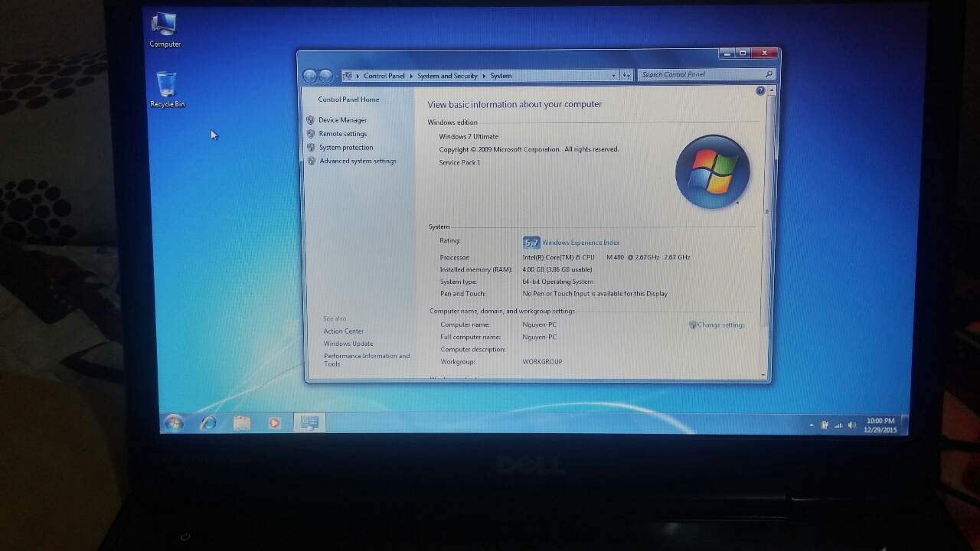Click the "4.00 GB (3.86 GB usable)" memory value
980x551 pixels.
click(x=557, y=270)
